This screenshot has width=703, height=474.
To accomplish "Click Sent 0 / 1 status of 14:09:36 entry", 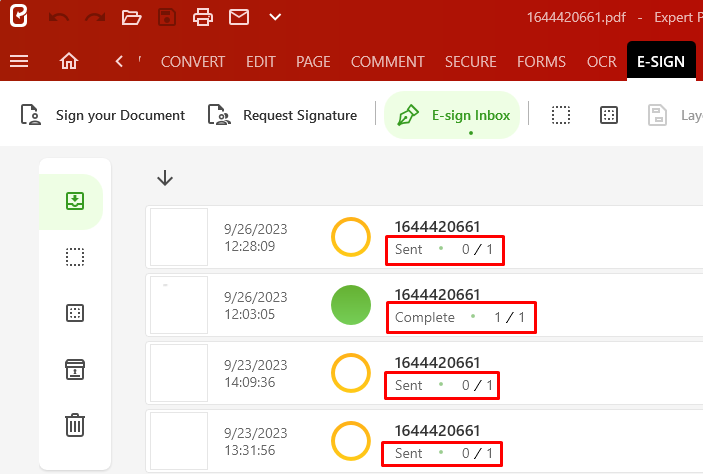I will 442,385.
